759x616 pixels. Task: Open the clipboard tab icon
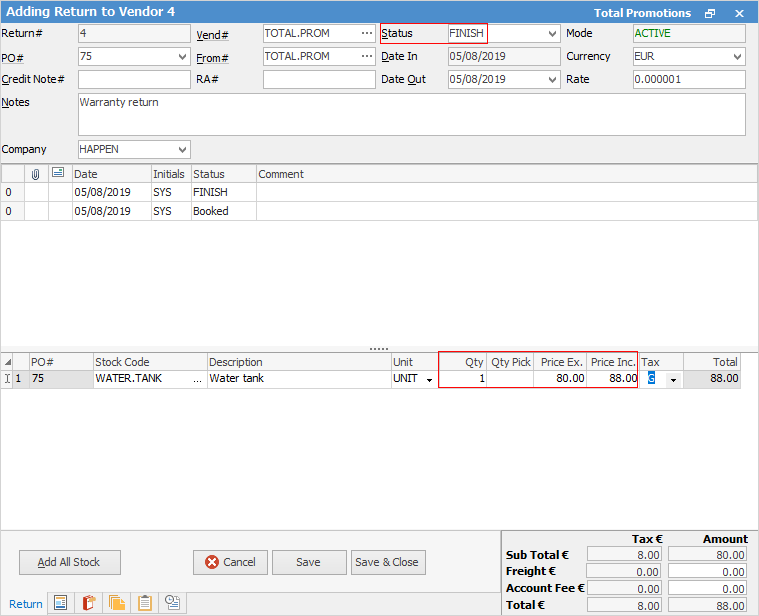coord(145,603)
